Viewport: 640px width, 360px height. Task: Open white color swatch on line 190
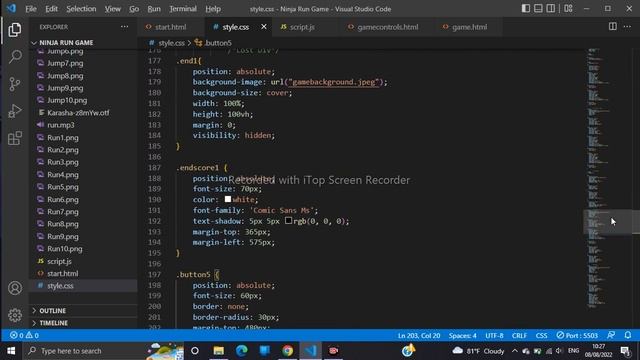pos(228,199)
